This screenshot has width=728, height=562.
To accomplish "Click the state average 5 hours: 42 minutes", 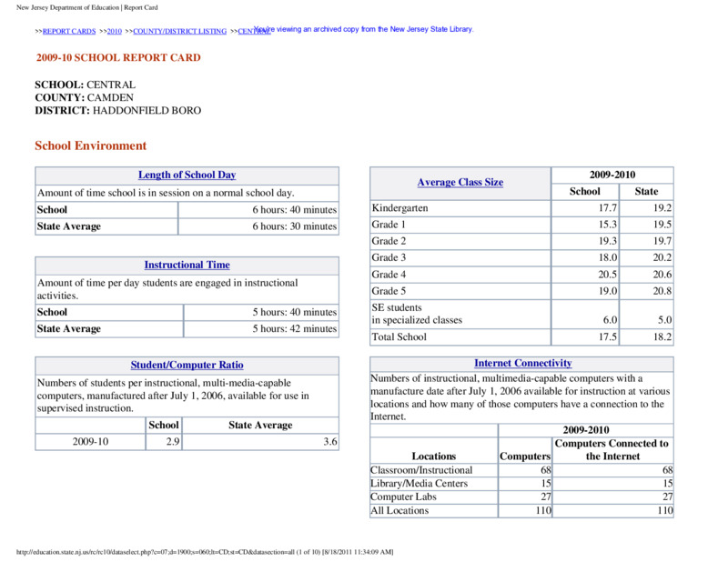I will click(294, 328).
